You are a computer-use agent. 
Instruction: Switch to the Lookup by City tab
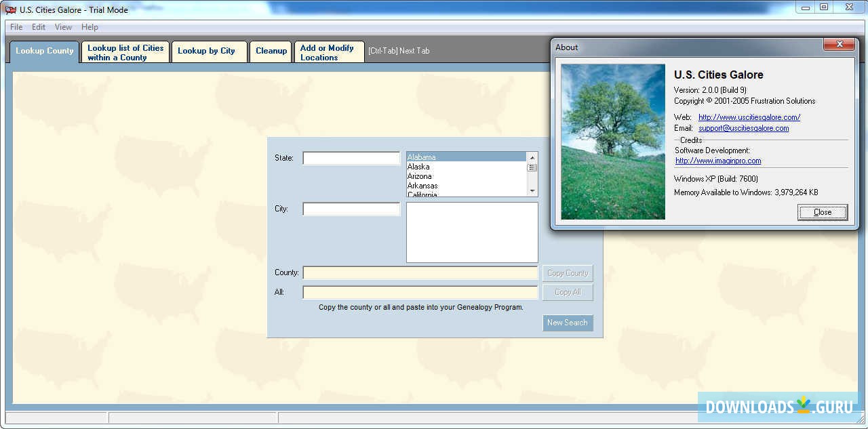[209, 52]
